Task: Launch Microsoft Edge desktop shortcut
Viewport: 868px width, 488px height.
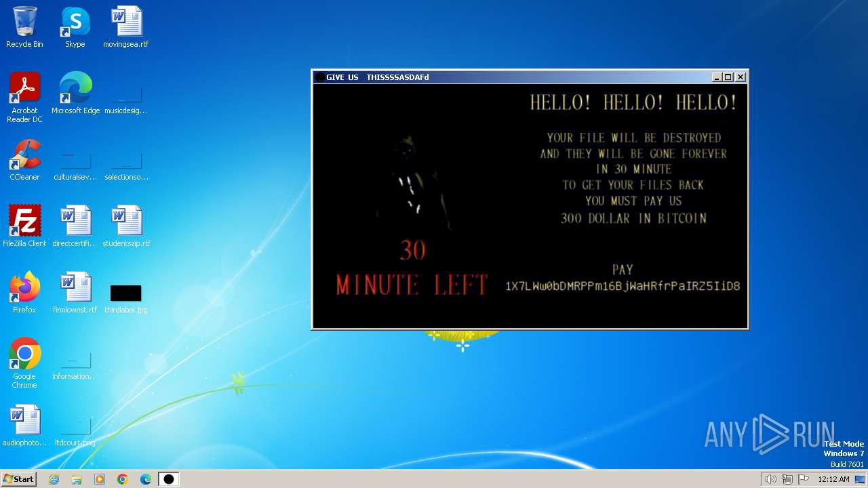Action: pyautogui.click(x=75, y=94)
